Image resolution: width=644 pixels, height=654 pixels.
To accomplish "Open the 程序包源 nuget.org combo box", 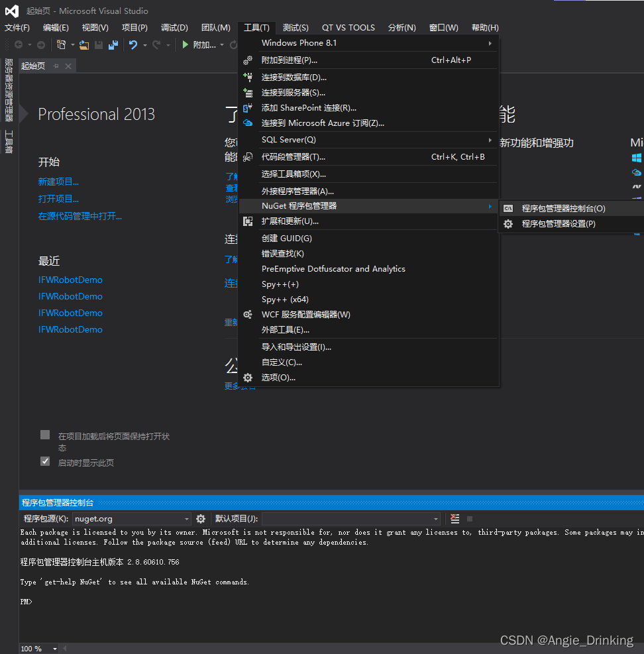I will point(132,519).
